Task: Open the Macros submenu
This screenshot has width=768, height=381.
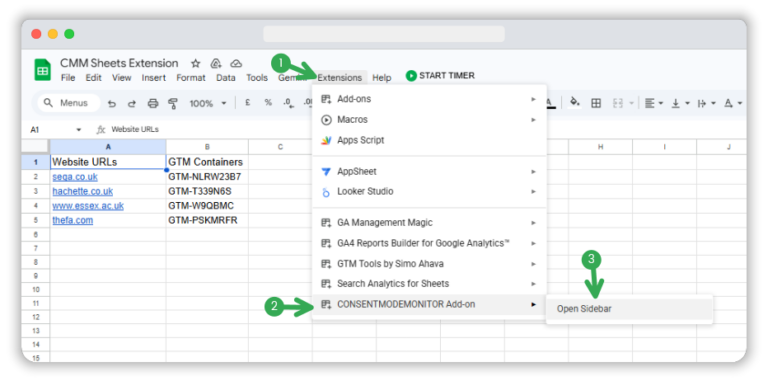Action: (429, 119)
